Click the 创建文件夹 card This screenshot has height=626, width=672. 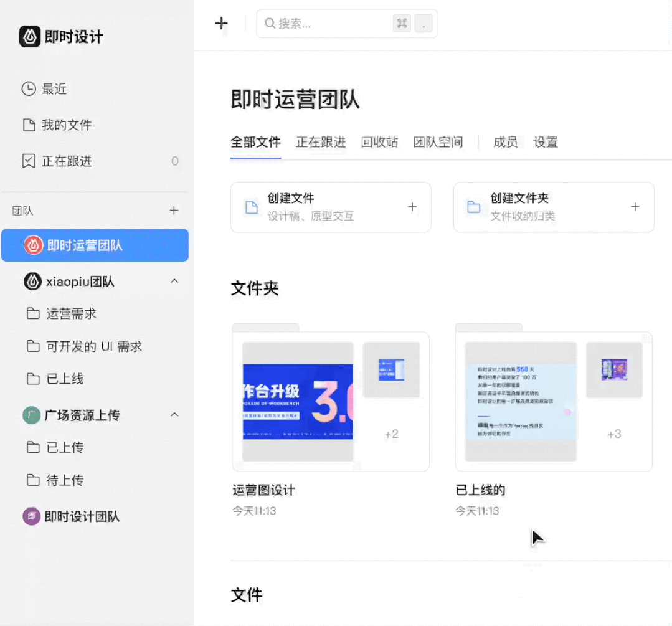(554, 207)
